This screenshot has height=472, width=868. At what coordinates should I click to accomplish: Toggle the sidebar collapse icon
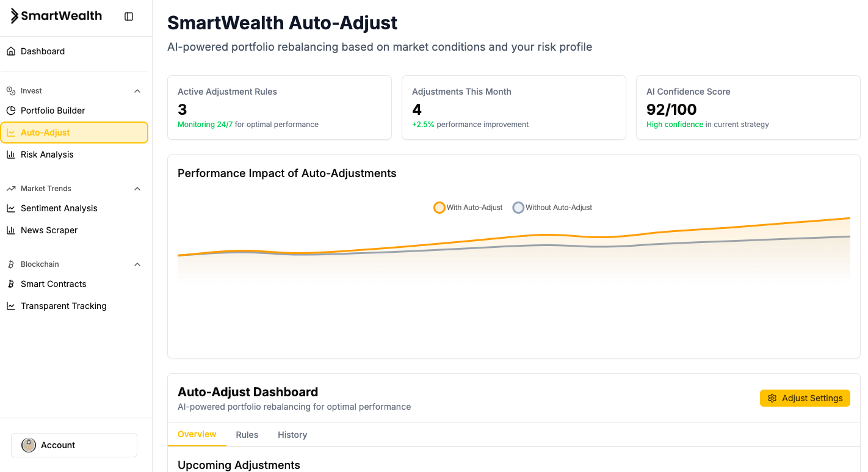(x=129, y=16)
